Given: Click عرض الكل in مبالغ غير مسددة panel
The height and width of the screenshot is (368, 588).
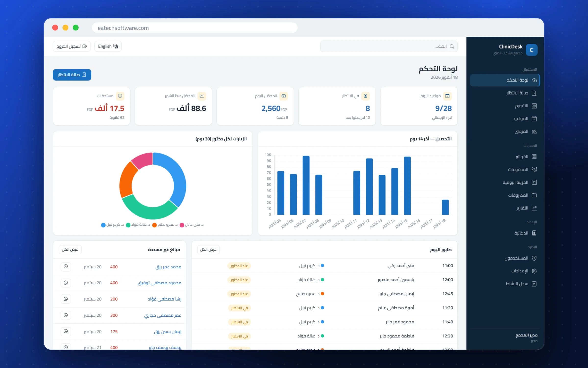Looking at the screenshot, I should pos(70,250).
